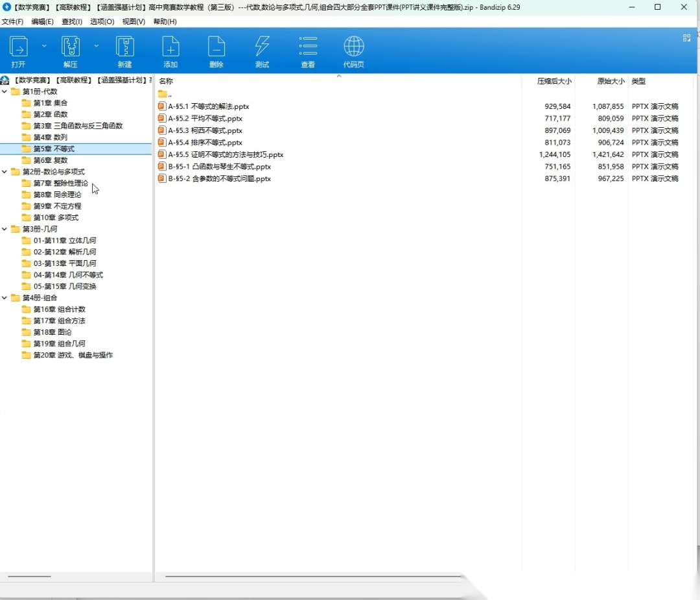Click the New archive (新建) icon
The width and height of the screenshot is (700, 600).
pos(124,47)
